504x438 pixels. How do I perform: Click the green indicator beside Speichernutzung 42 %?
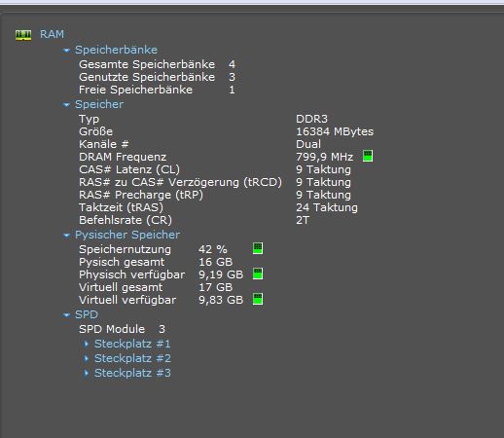click(x=258, y=248)
